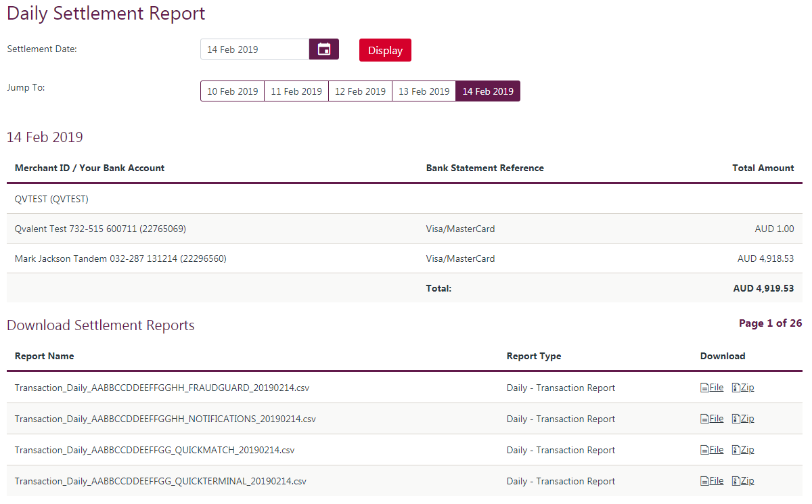
Task: Jump to 10 Feb 2019
Action: [232, 91]
